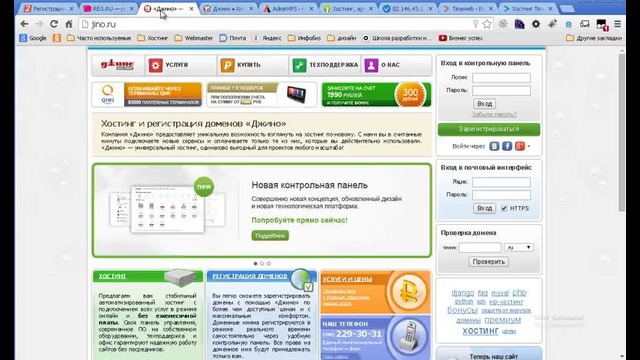
Task: Select the third slider dot
Action: click(269, 264)
